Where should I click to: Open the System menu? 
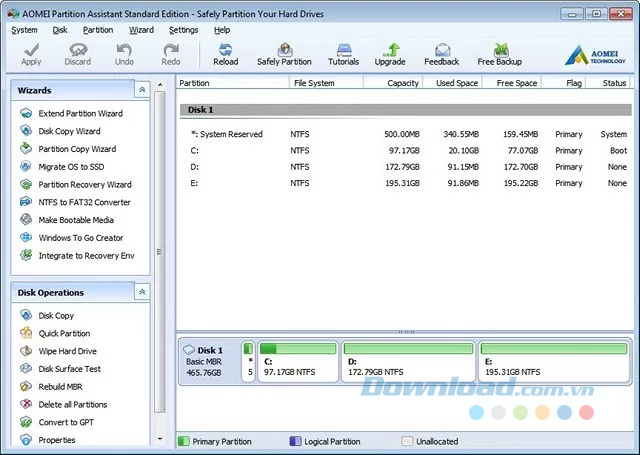point(24,30)
